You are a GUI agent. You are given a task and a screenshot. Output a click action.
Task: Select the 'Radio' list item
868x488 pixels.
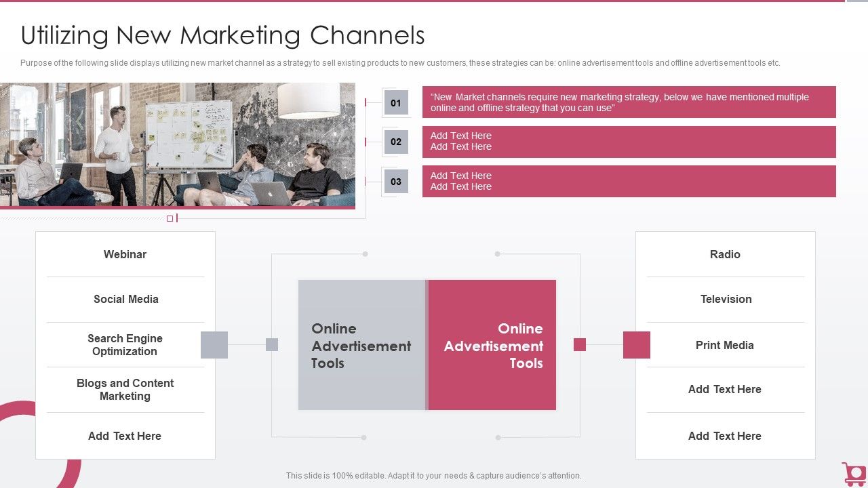(726, 254)
